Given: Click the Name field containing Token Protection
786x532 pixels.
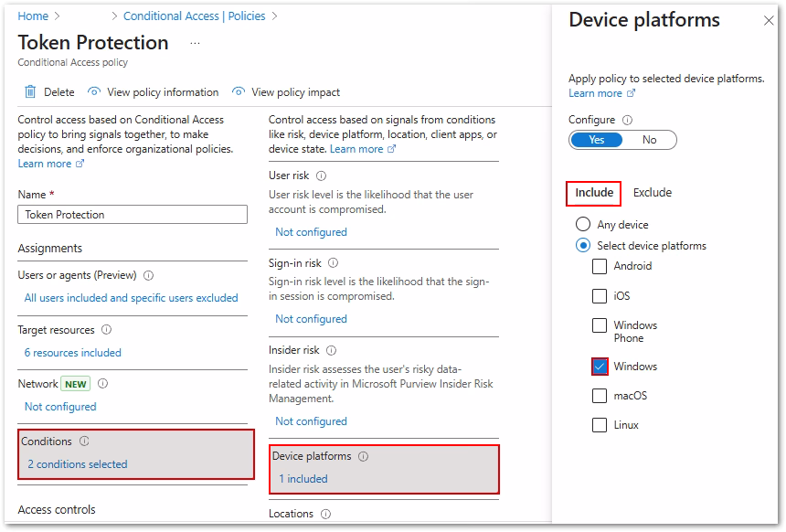Looking at the screenshot, I should [133, 215].
